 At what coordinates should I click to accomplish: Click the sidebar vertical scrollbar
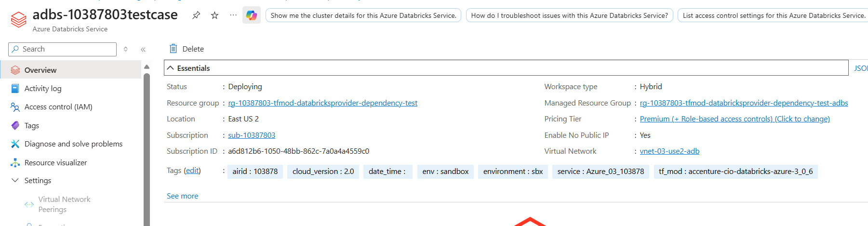pos(147,145)
